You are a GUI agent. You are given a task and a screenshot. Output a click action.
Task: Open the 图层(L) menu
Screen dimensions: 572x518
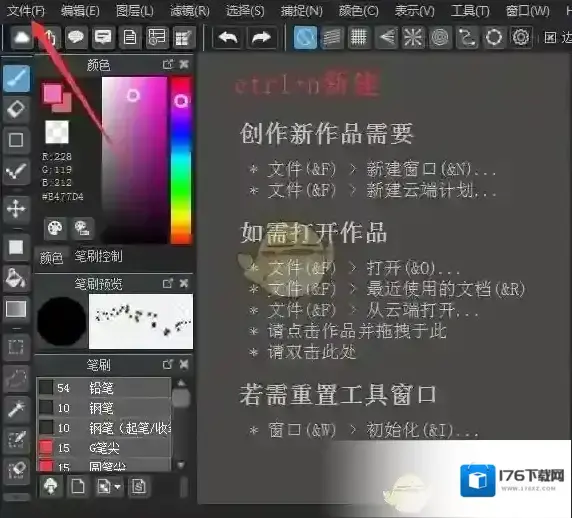tap(135, 11)
